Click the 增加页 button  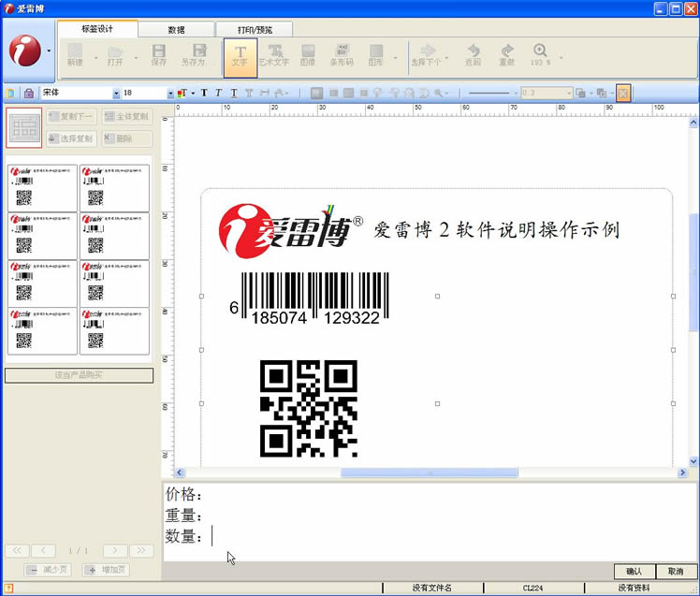107,570
